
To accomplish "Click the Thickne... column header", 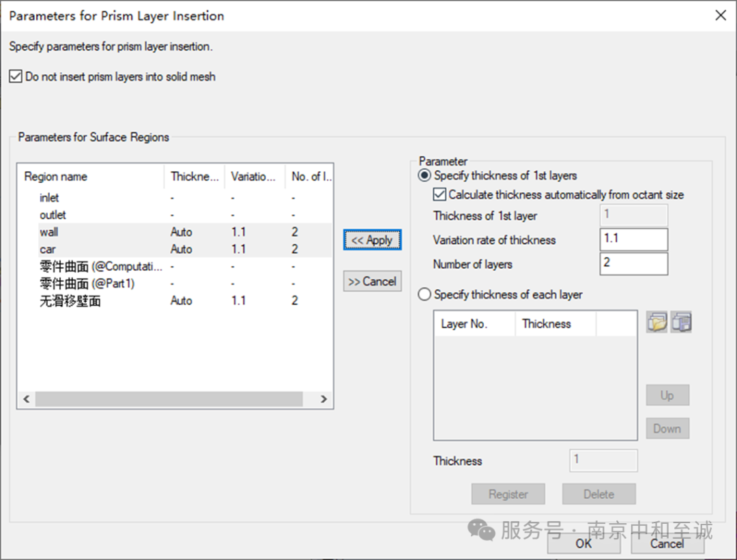I will point(194,177).
